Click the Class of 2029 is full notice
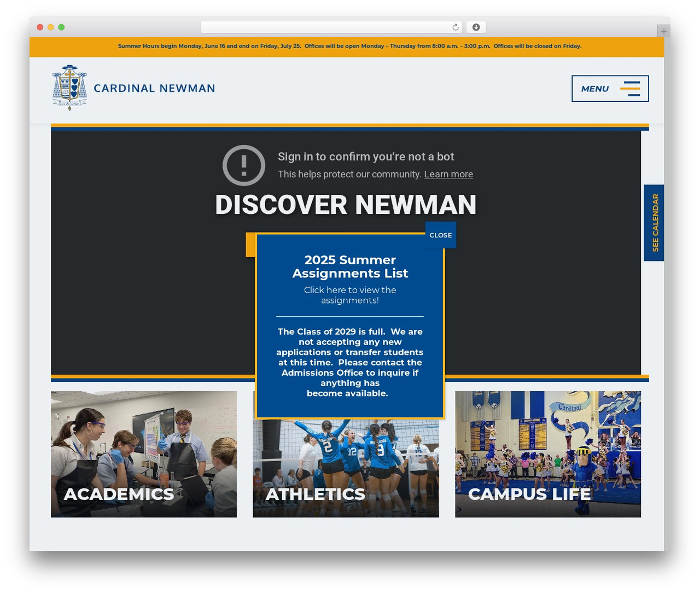The width and height of the screenshot is (700, 593). (x=350, y=362)
